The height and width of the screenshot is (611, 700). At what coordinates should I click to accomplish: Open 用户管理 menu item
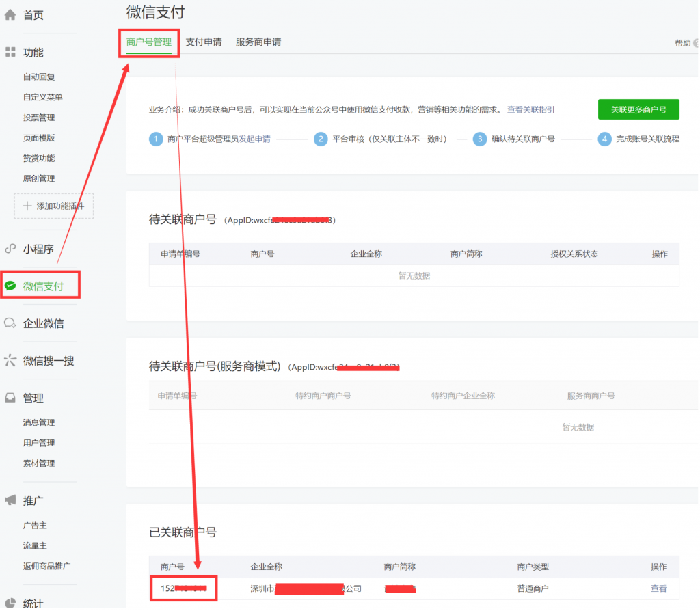pos(39,443)
